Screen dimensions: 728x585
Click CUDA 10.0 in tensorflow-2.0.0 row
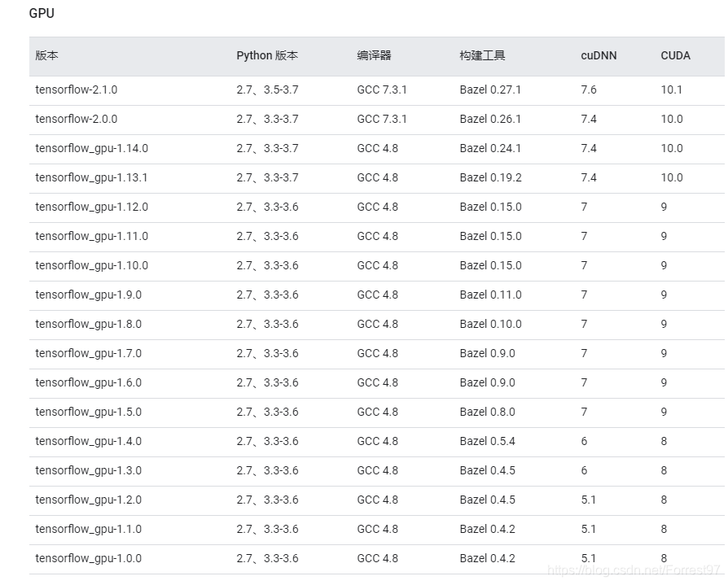(672, 119)
